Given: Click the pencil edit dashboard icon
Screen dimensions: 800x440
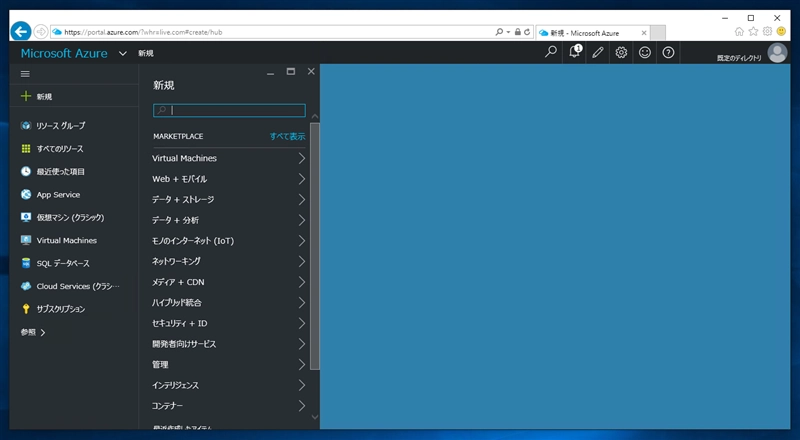Looking at the screenshot, I should [x=598, y=52].
